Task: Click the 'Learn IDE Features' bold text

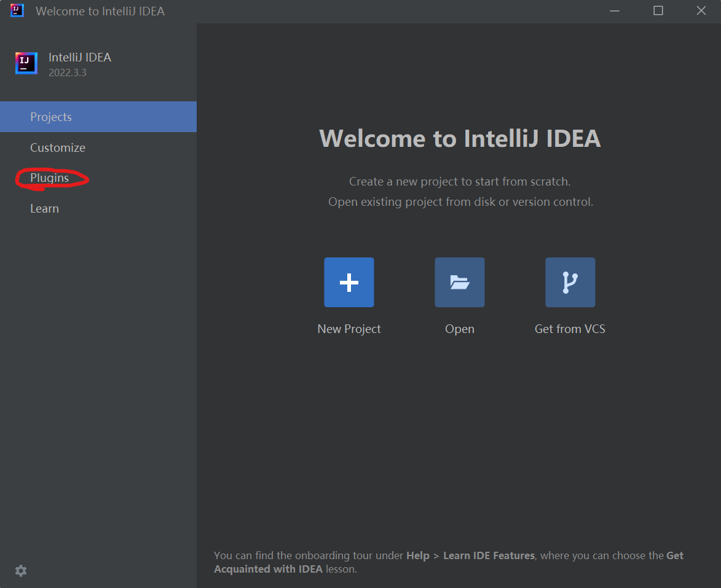Action: pos(489,555)
